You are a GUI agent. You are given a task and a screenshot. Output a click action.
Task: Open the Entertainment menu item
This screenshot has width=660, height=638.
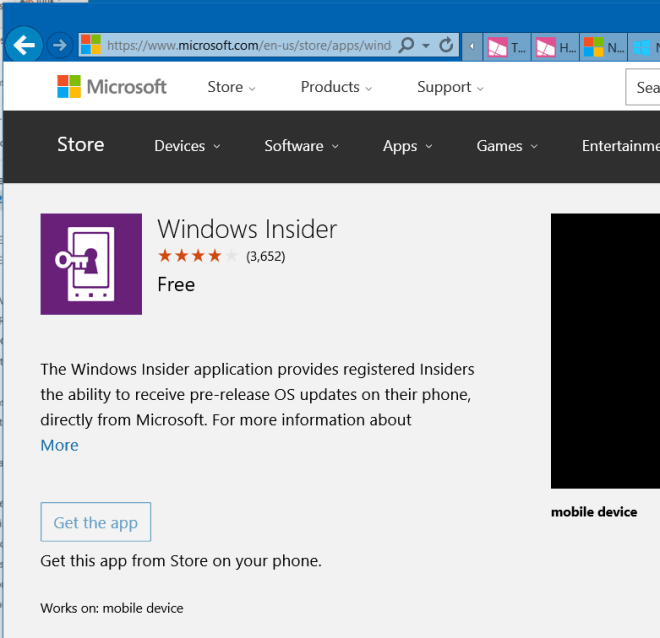click(x=620, y=146)
